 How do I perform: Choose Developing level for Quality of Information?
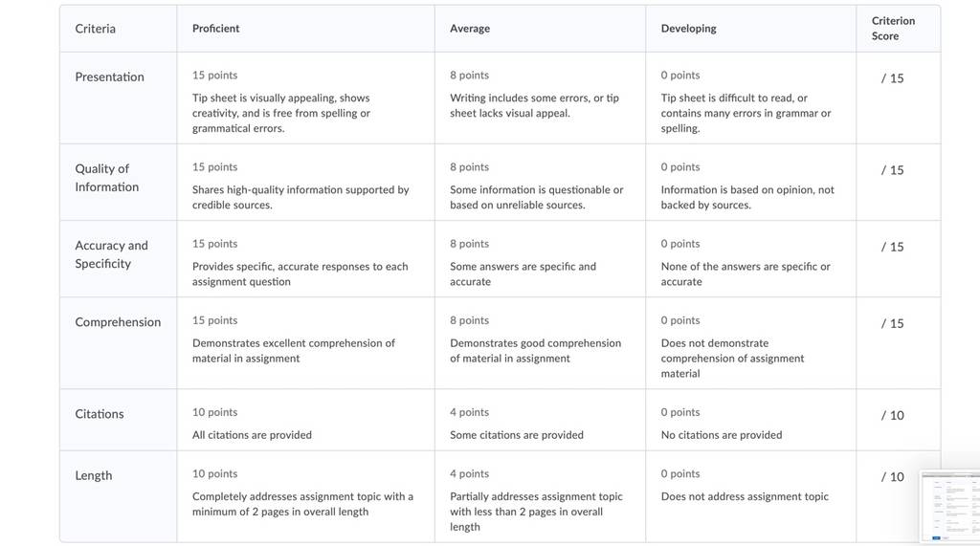click(750, 183)
